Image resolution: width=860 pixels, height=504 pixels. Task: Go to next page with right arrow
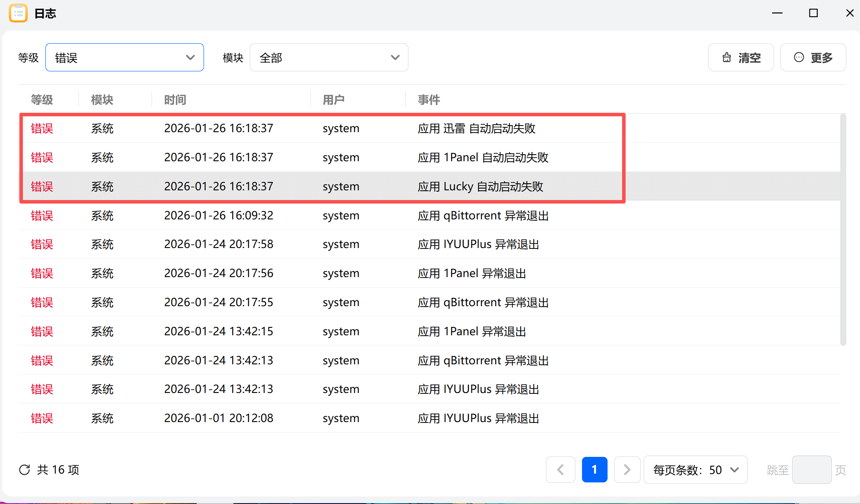click(x=627, y=470)
